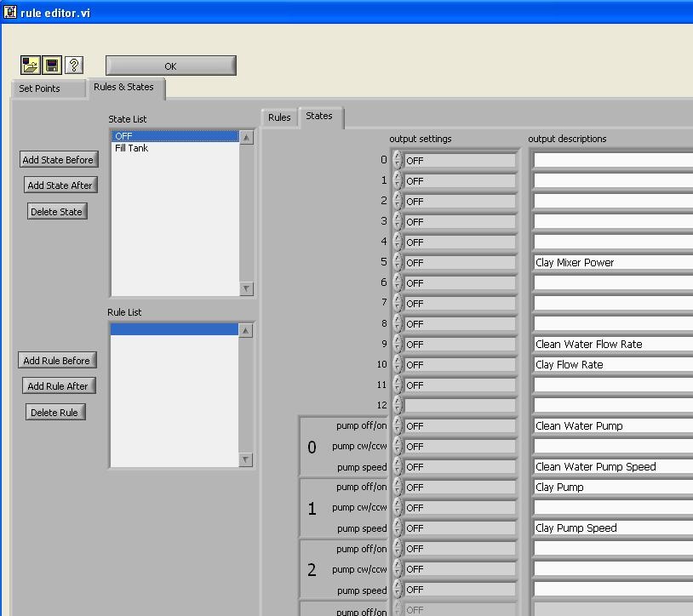The height and width of the screenshot is (616, 693).
Task: Click stepper for output setting 3
Action: point(398,221)
